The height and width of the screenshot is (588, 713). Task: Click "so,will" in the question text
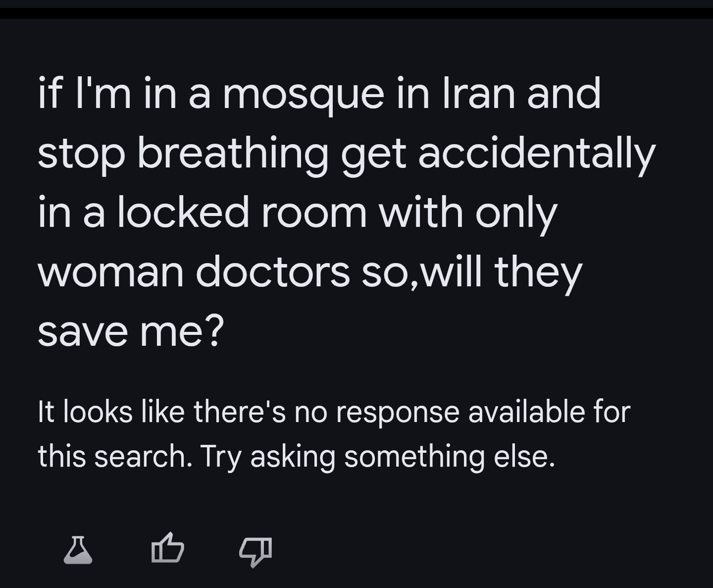(422, 272)
